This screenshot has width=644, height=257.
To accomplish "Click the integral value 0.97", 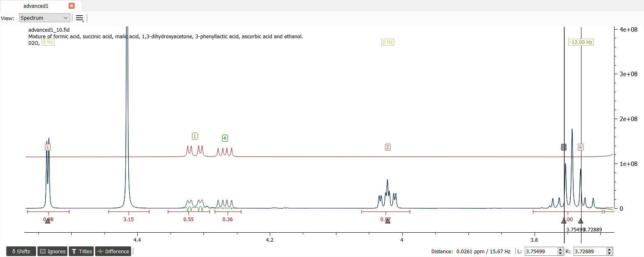I will click(385, 220).
